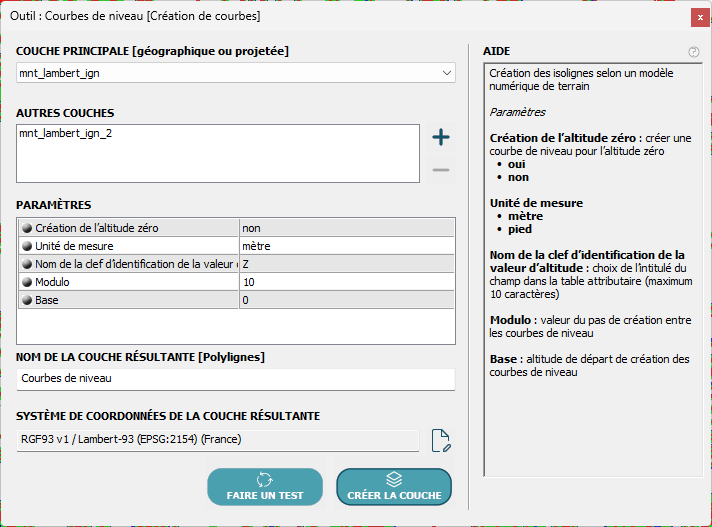Click the minus icon to remove layer
This screenshot has width=712, height=527.
pos(440,170)
